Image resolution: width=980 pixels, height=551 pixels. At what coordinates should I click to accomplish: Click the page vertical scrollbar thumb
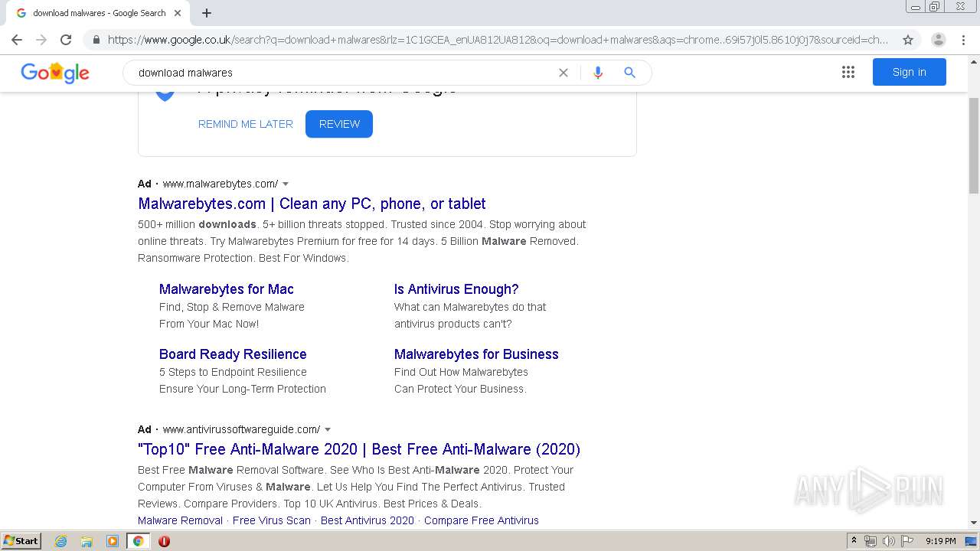[974, 145]
